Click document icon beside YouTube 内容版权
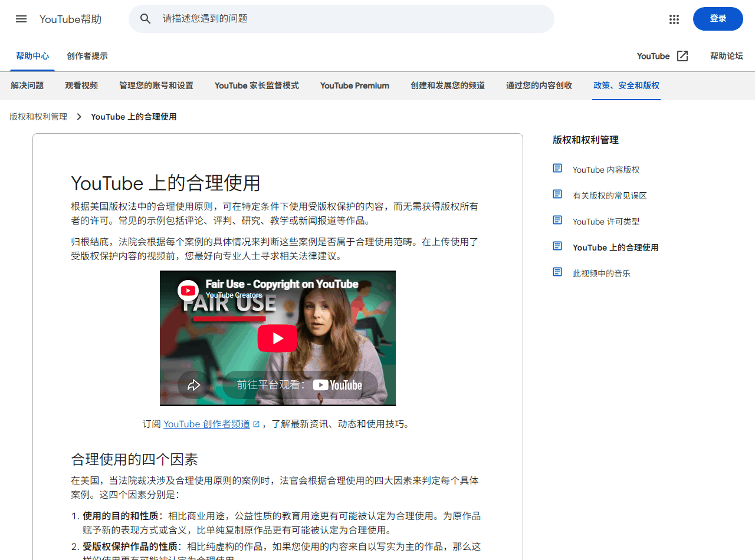755x560 pixels. [x=557, y=168]
